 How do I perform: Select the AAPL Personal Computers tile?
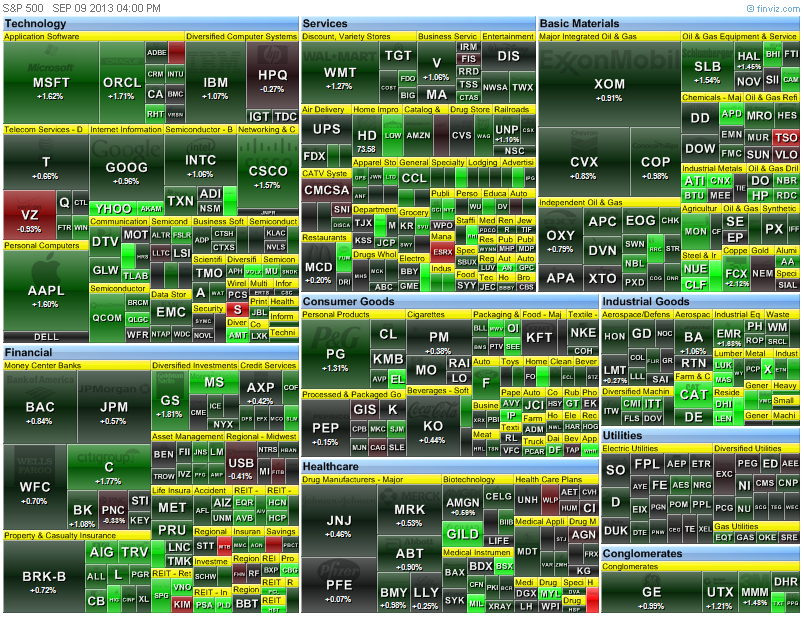(46, 291)
